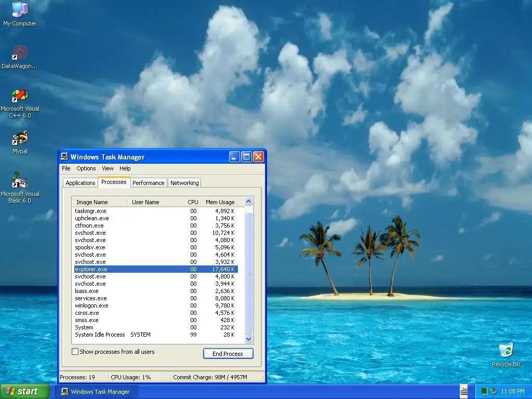Viewport: 532px width, 399px height.
Task: Click the 11:05 PM taskbar clock
Action: (512, 391)
